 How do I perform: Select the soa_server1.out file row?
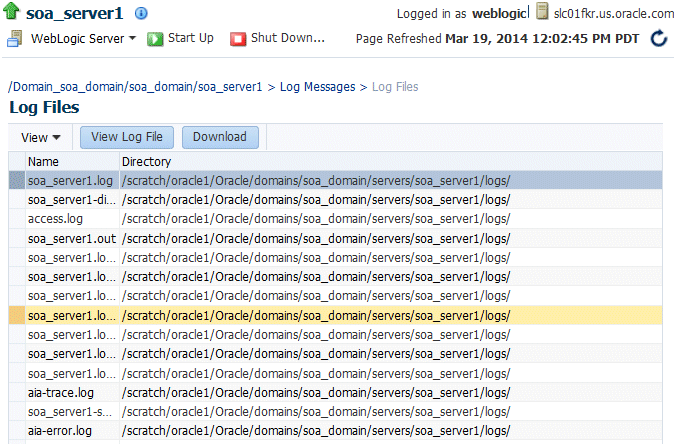click(335, 238)
